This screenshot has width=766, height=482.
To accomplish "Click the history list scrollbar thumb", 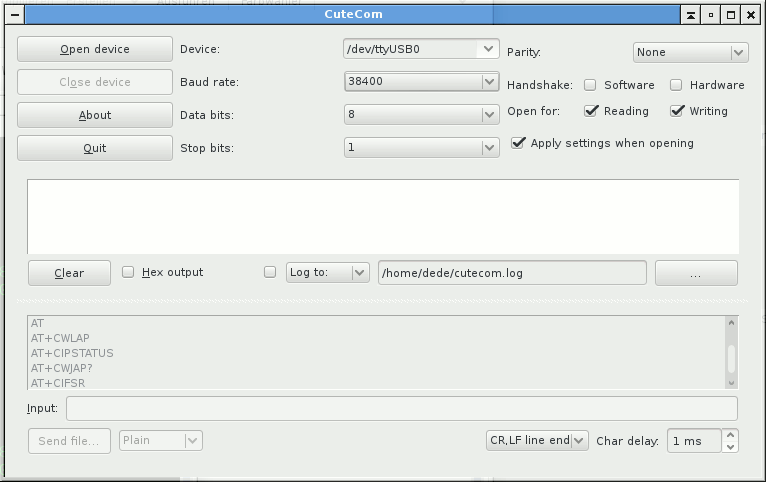I will [731, 359].
